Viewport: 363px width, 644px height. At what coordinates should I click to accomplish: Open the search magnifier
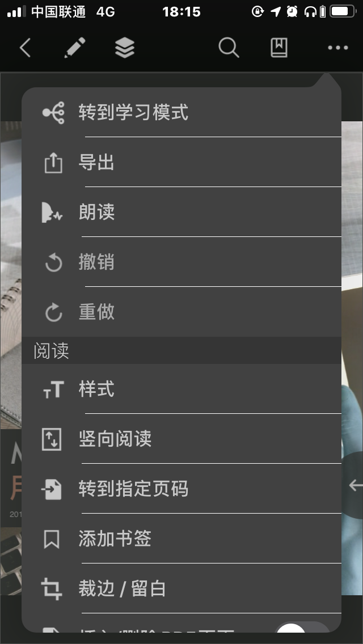229,48
